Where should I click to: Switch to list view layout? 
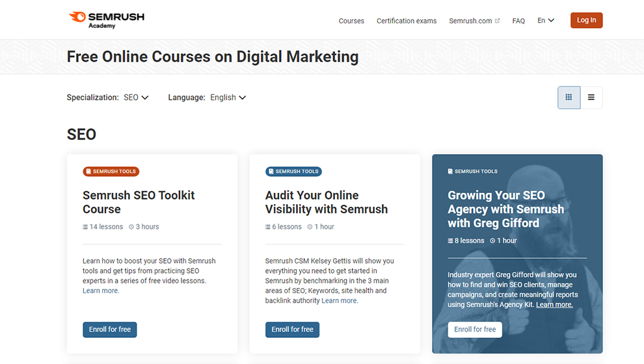[591, 97]
